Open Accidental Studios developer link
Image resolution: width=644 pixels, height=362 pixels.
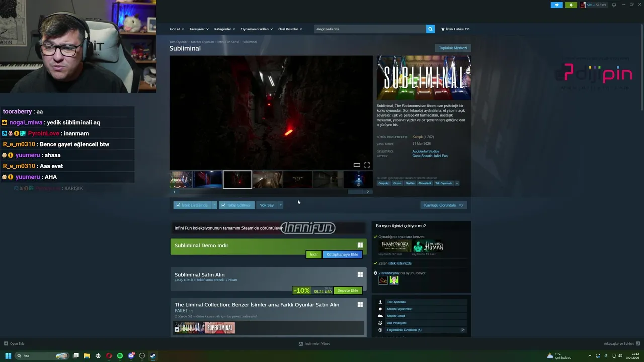pos(426,151)
